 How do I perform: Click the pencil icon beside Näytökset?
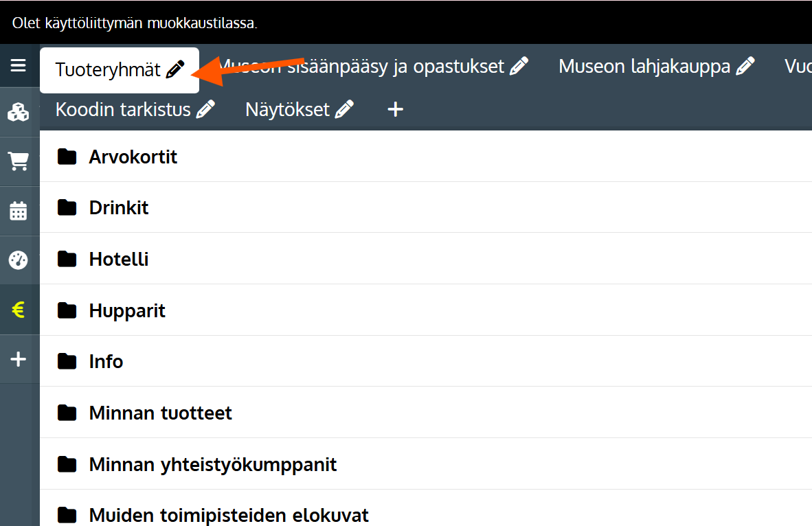(x=345, y=109)
